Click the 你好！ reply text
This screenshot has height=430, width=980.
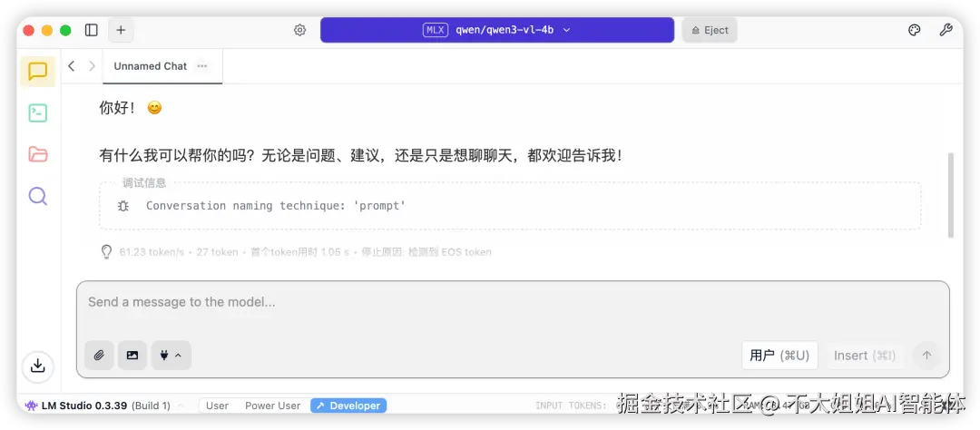[x=118, y=107]
